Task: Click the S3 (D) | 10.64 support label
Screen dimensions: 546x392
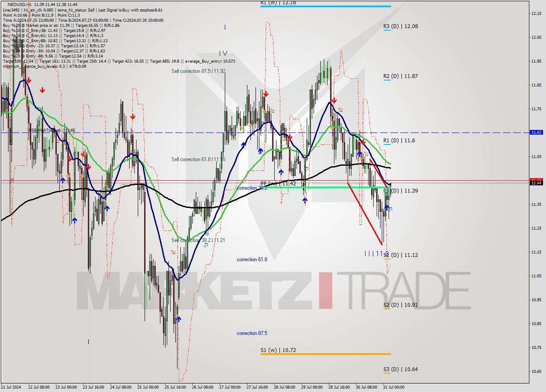Action: click(400, 369)
